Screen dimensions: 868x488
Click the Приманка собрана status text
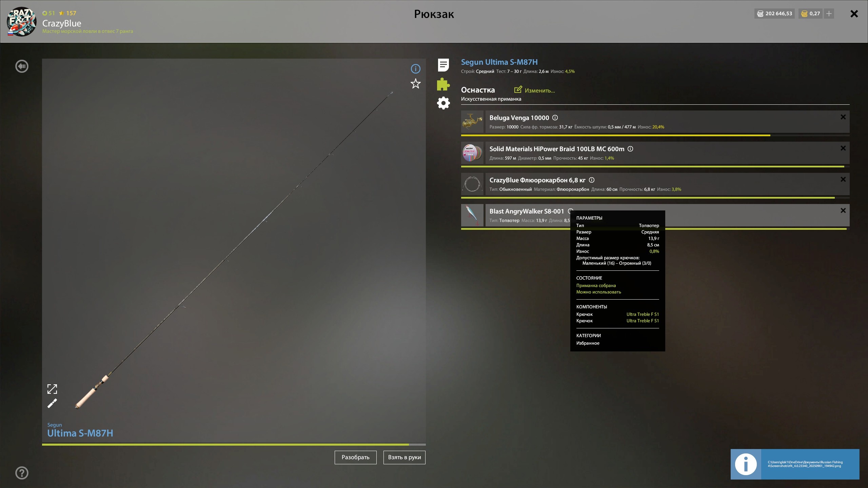tap(596, 285)
